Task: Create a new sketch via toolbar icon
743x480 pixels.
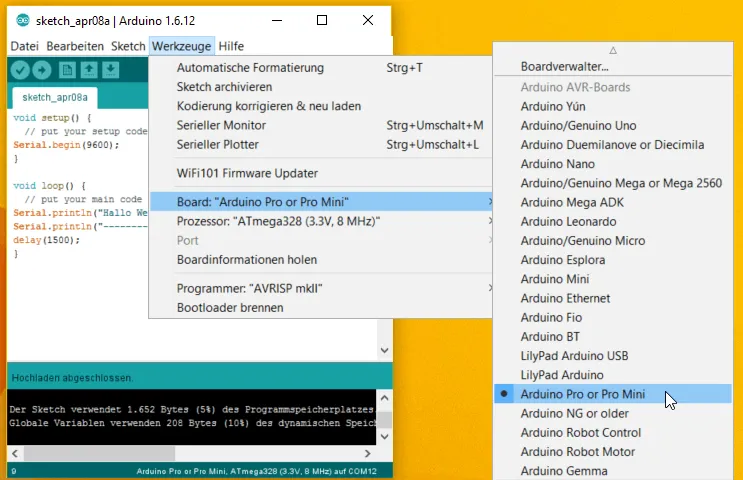Action: (x=67, y=69)
